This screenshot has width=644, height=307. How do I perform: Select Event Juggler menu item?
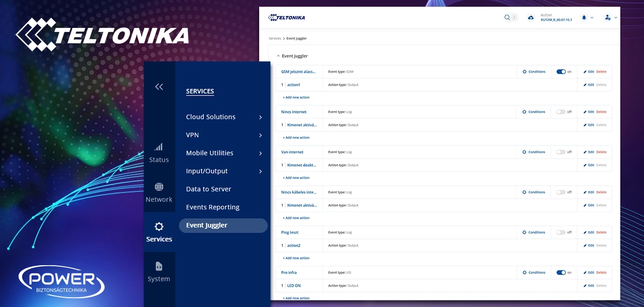click(223, 225)
